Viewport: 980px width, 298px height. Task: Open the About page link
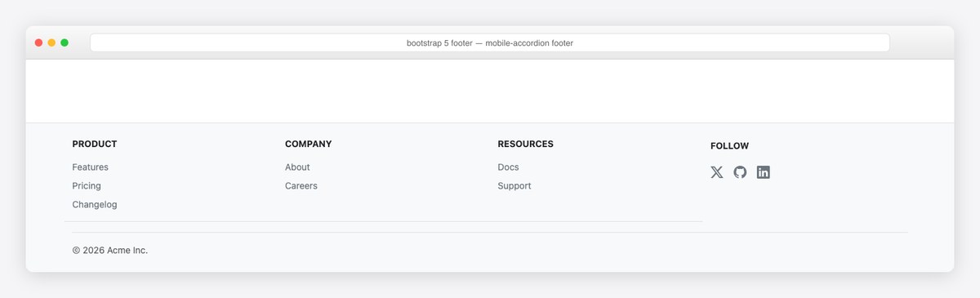point(297,167)
